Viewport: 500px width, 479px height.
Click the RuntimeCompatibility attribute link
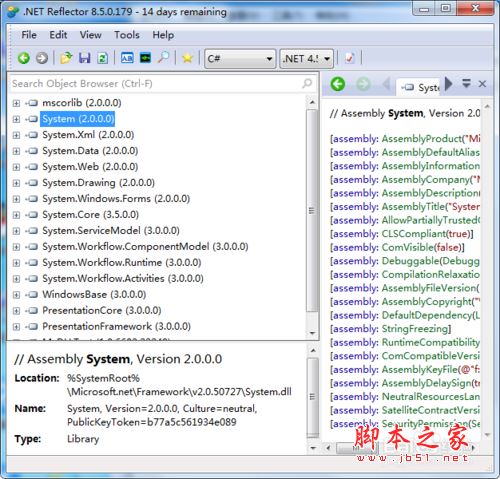click(430, 342)
